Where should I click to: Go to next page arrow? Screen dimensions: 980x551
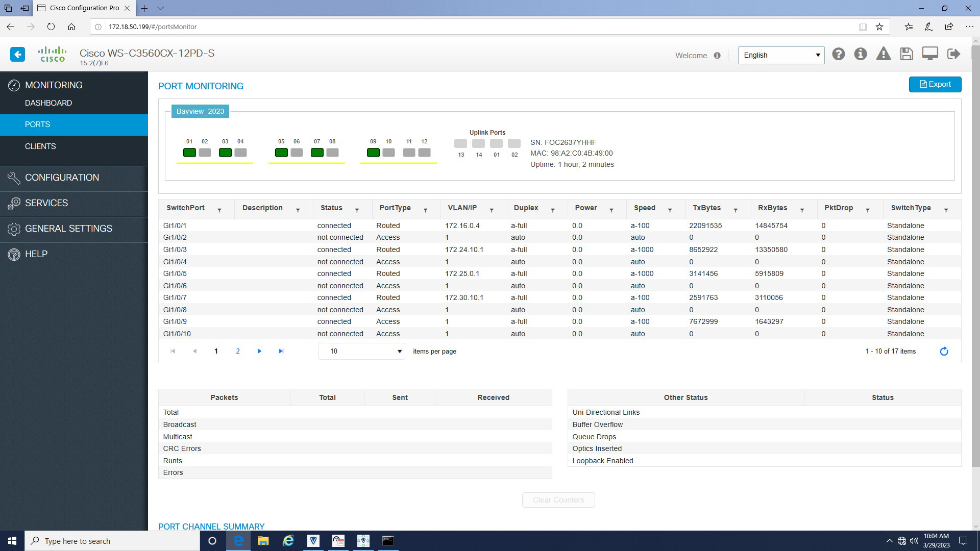click(x=259, y=351)
